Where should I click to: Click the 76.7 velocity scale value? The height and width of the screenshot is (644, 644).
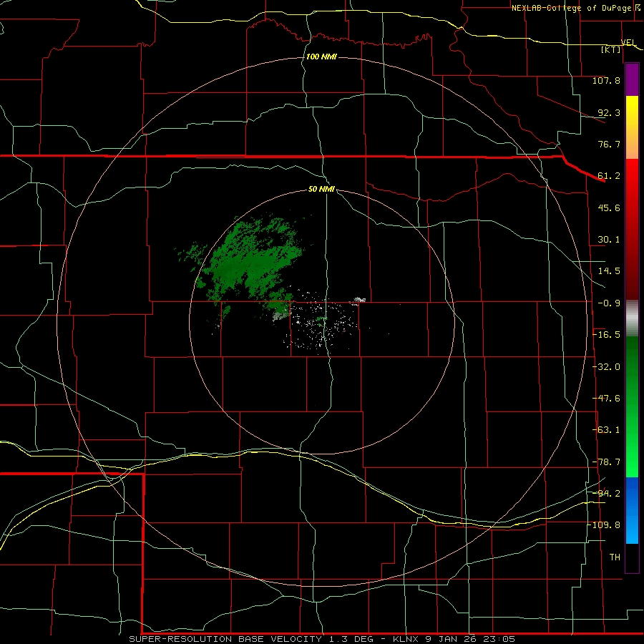click(x=609, y=144)
